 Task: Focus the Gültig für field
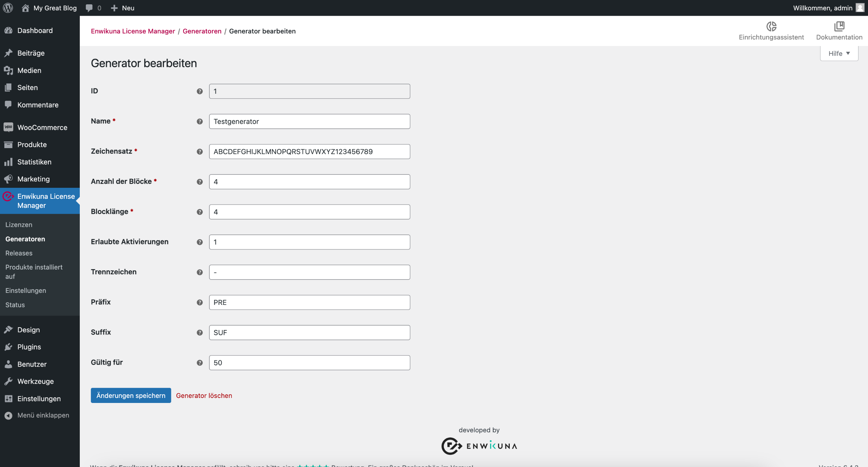click(309, 363)
